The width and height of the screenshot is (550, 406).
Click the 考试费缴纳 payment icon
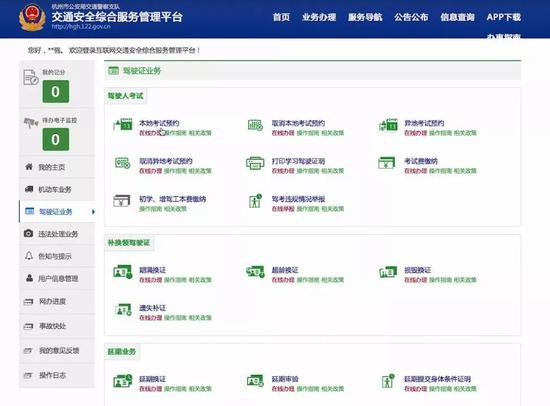point(387,163)
